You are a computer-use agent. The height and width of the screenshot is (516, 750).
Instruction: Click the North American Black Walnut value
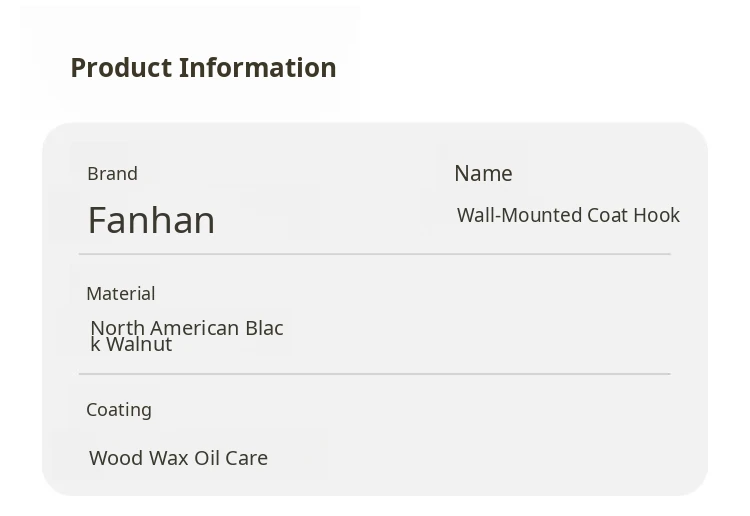(x=186, y=336)
